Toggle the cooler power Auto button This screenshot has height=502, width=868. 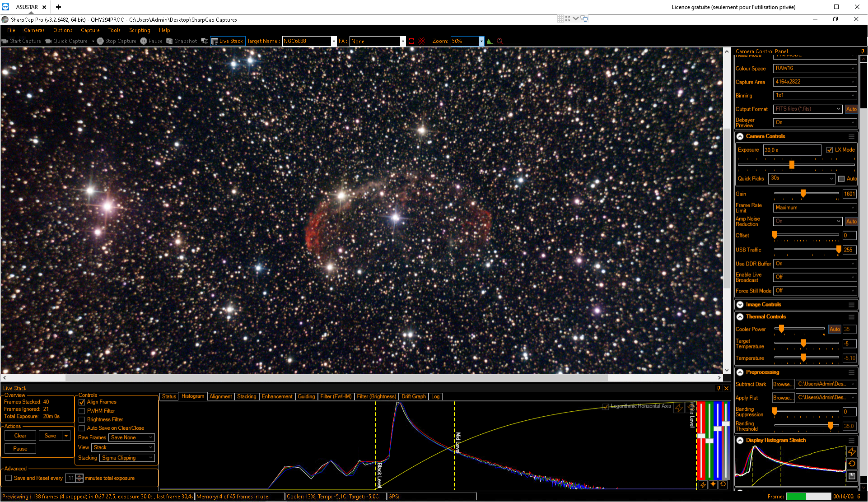(835, 330)
